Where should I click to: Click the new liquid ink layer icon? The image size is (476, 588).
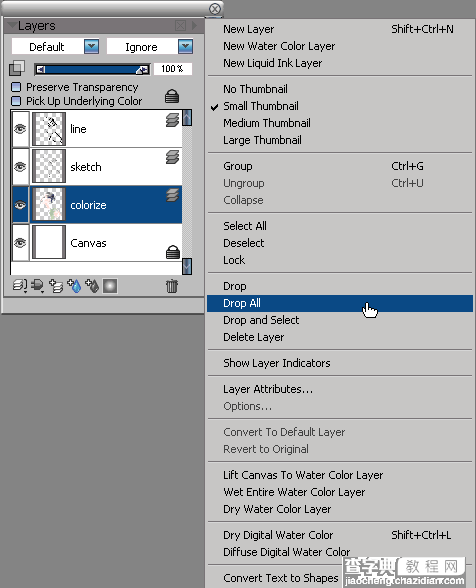(92, 286)
